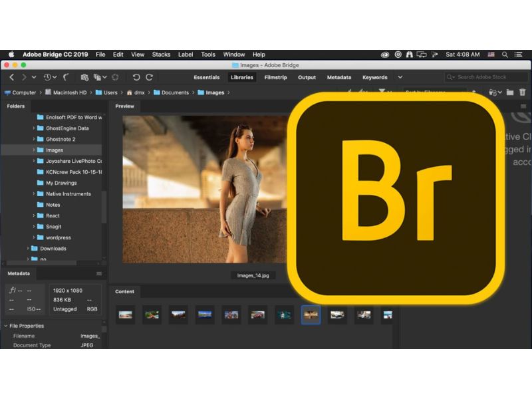Click the Get Photos from Camera icon

84,77
